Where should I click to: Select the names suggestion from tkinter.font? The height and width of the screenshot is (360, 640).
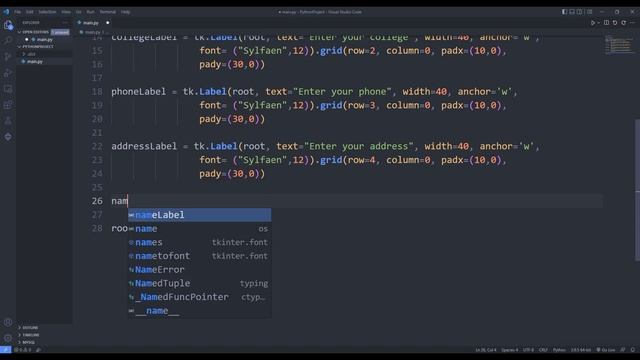coord(200,242)
